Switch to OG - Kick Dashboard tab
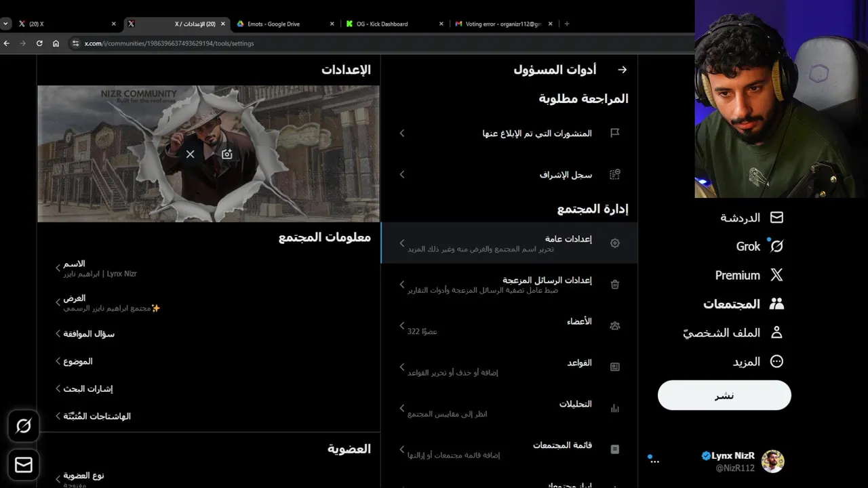This screenshot has height=488, width=868. click(393, 24)
